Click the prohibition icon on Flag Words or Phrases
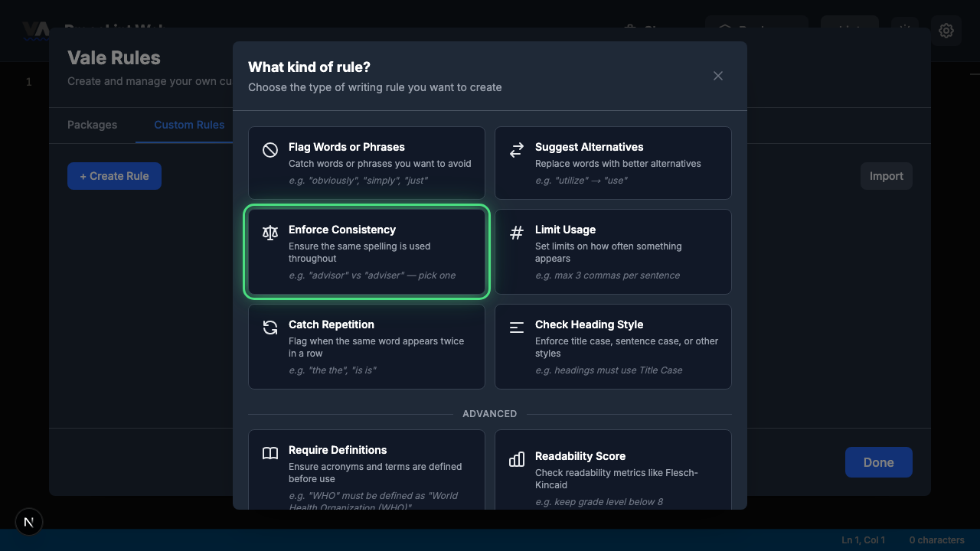 270,149
